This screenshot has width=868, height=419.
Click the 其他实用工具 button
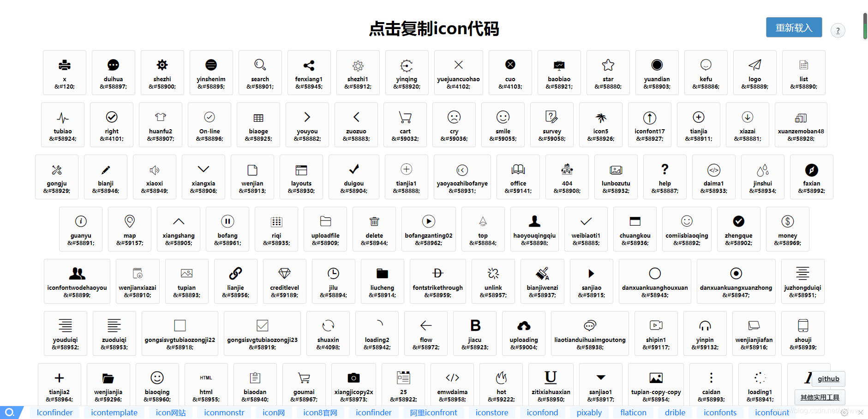[820, 397]
